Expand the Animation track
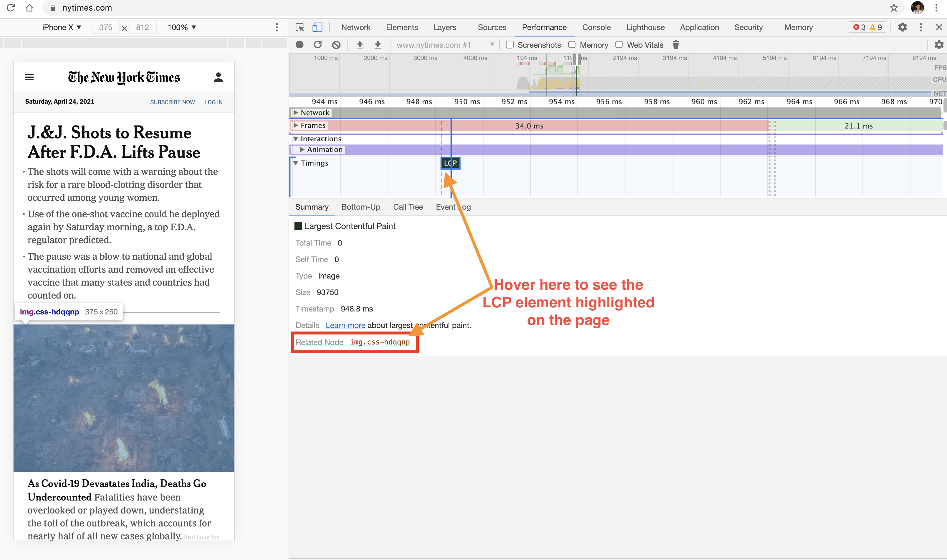 tap(302, 150)
